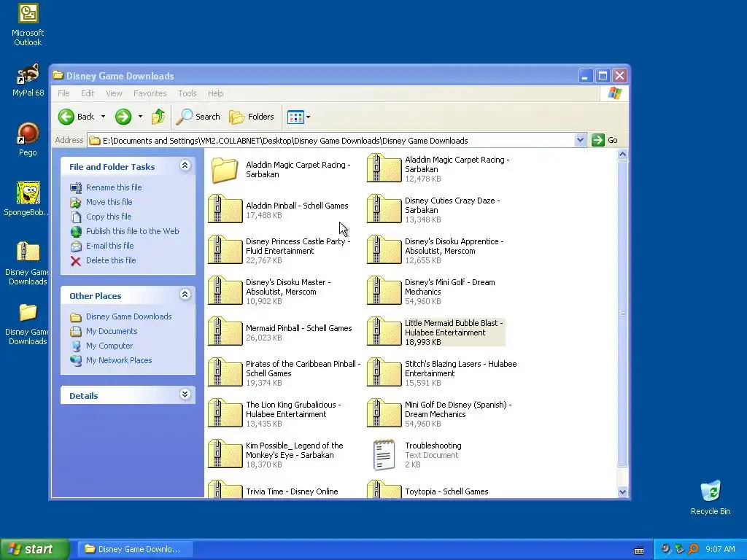Click the Go button
Screen dimensions: 747x560
[605, 140]
